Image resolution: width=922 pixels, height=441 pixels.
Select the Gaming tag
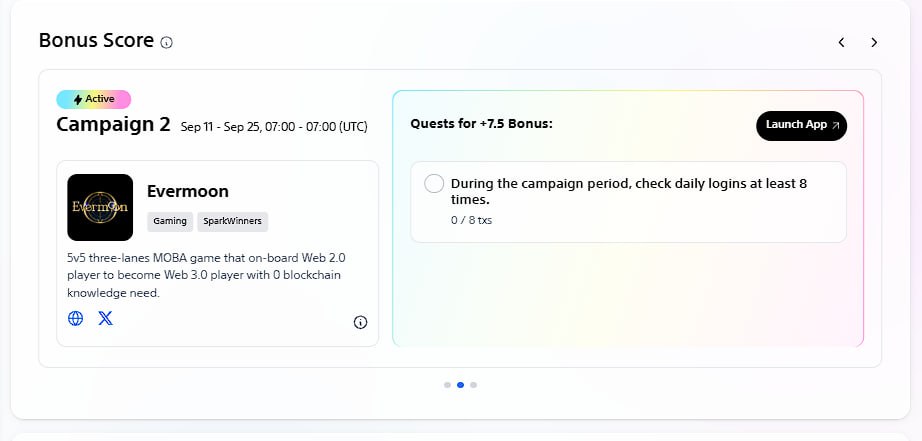170,222
